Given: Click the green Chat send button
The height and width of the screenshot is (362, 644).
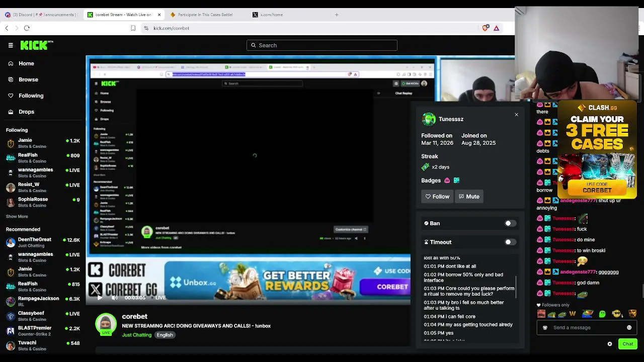Looking at the screenshot, I should [x=628, y=344].
